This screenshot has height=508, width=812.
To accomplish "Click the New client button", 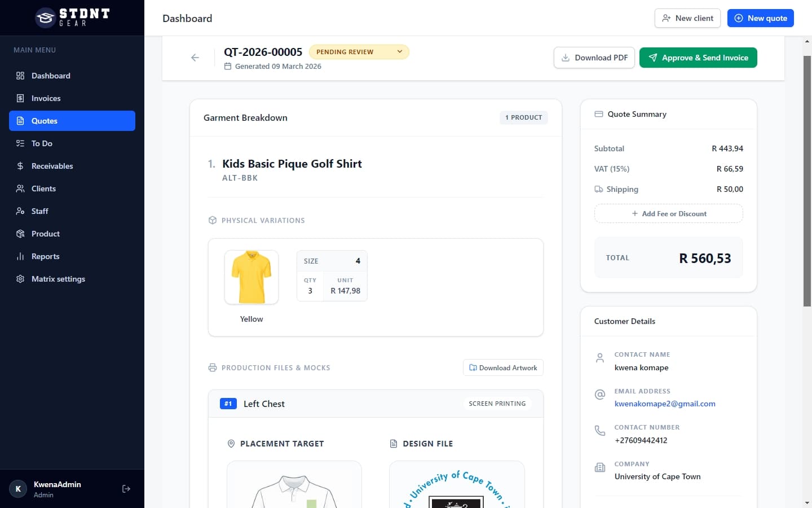I will click(687, 18).
